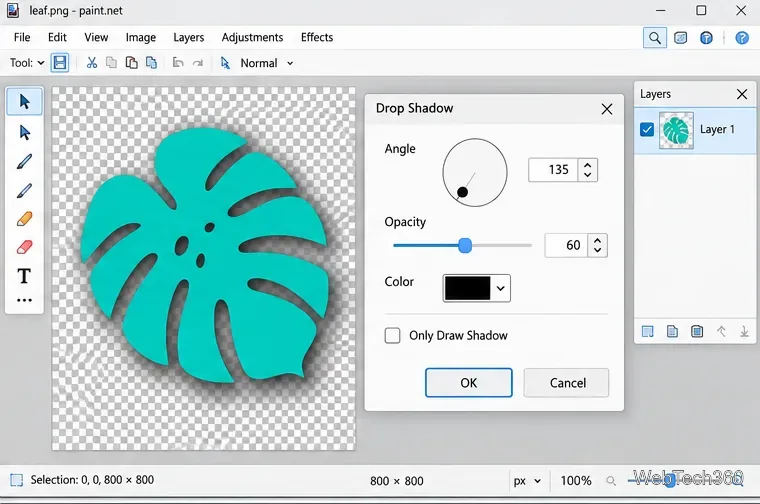760x504 pixels.
Task: Confirm Drop Shadow with OK
Action: point(469,383)
